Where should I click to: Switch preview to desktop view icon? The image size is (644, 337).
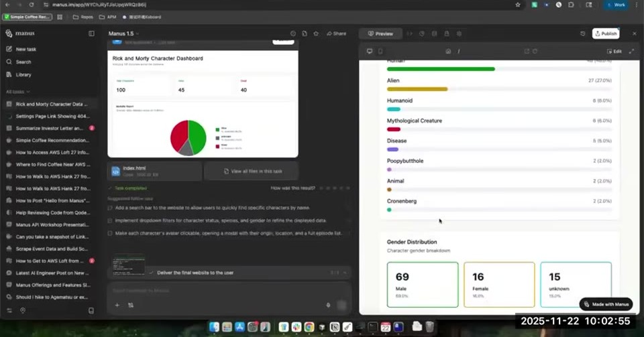coord(370,51)
